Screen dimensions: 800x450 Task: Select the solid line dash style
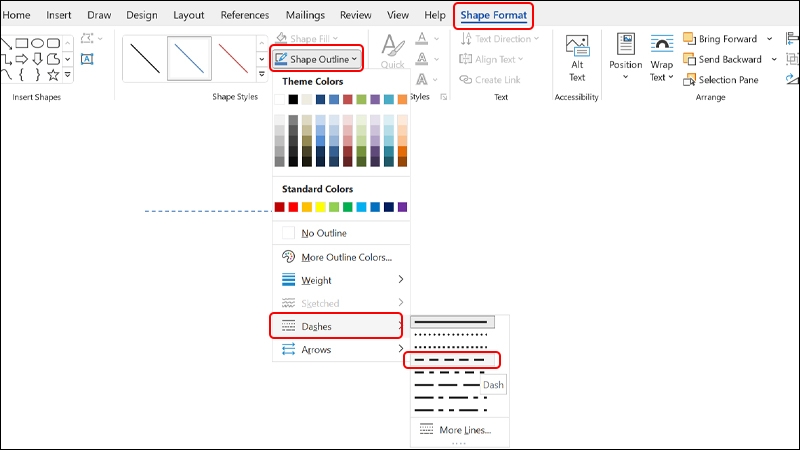[x=453, y=322]
